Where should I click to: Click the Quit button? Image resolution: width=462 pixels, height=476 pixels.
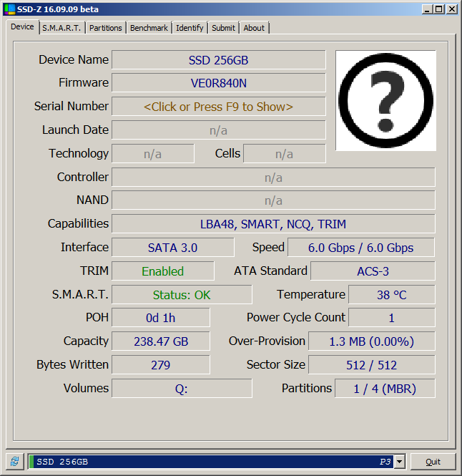click(x=433, y=462)
